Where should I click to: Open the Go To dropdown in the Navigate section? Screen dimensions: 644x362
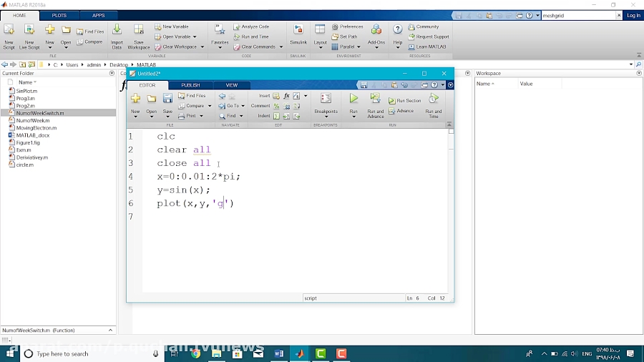[243, 106]
